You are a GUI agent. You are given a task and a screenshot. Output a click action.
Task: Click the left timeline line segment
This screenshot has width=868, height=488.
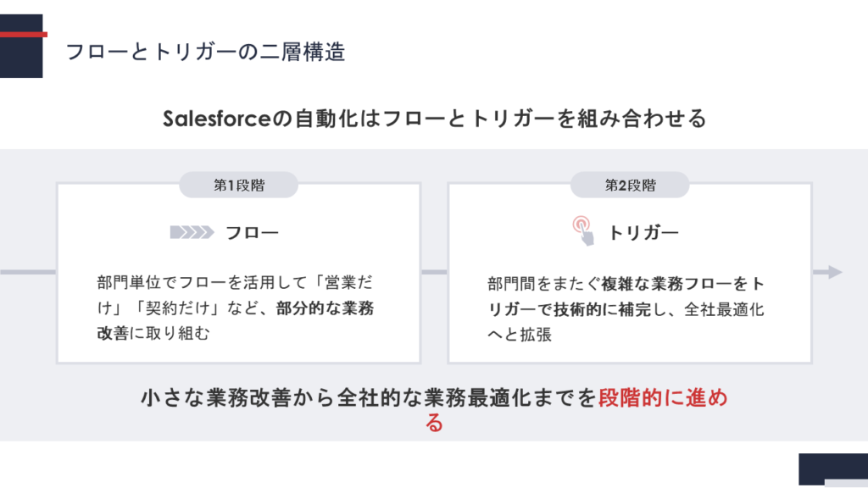pos(28,272)
